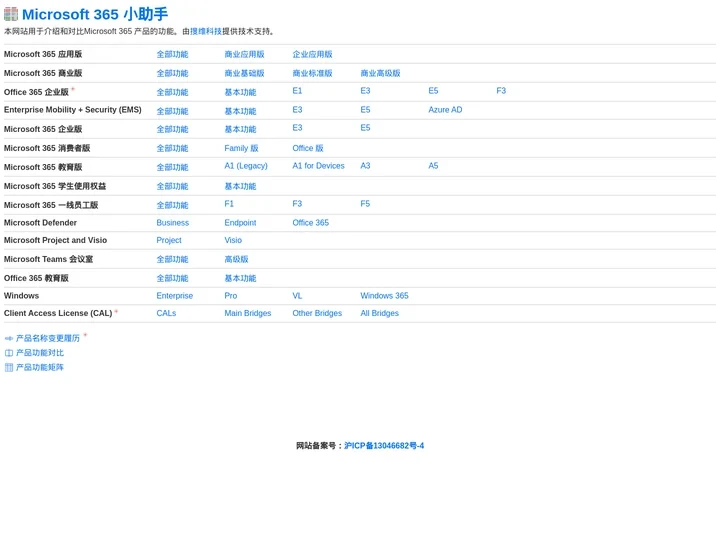Open E5 in Microsoft 365 企业版 row
720x540 pixels.
pos(365,128)
